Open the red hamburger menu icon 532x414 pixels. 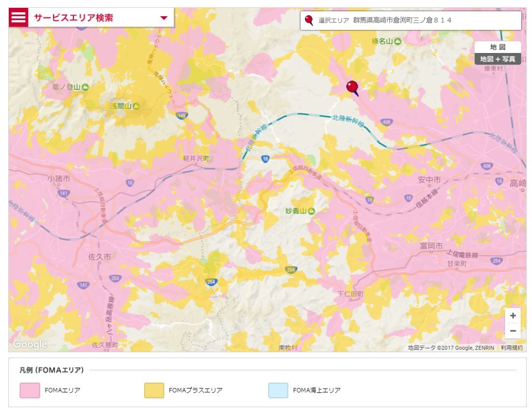tap(19, 18)
